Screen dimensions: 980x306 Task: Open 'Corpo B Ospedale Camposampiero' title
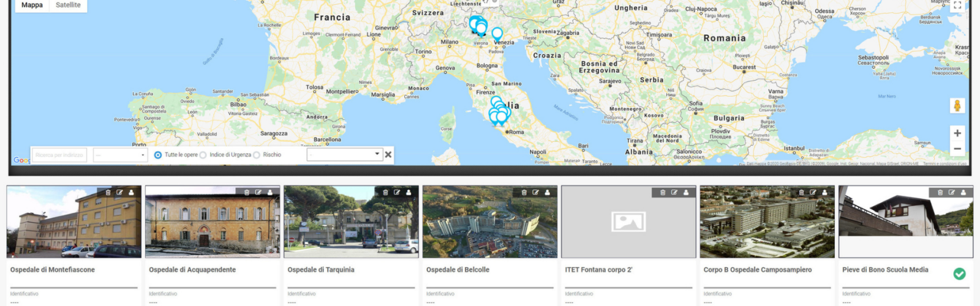coord(758,270)
